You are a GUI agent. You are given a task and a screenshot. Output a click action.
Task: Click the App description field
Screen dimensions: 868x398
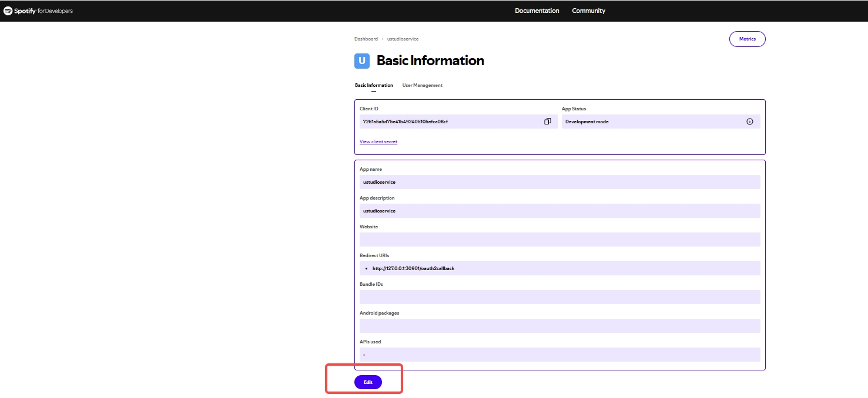559,211
